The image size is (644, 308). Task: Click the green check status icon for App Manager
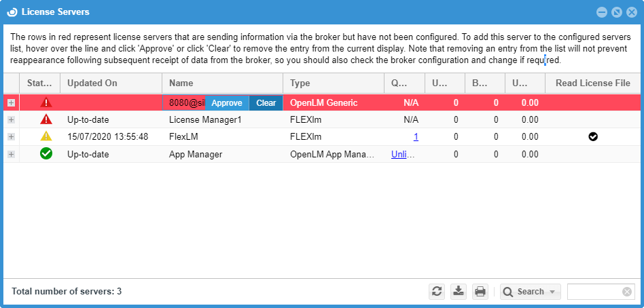pyautogui.click(x=46, y=154)
